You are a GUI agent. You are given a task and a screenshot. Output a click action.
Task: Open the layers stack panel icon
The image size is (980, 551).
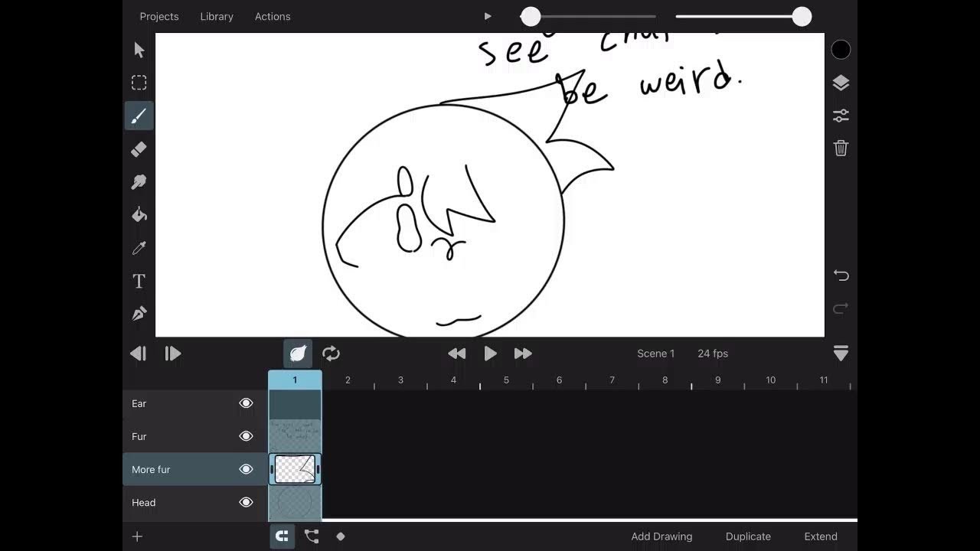click(x=841, y=83)
